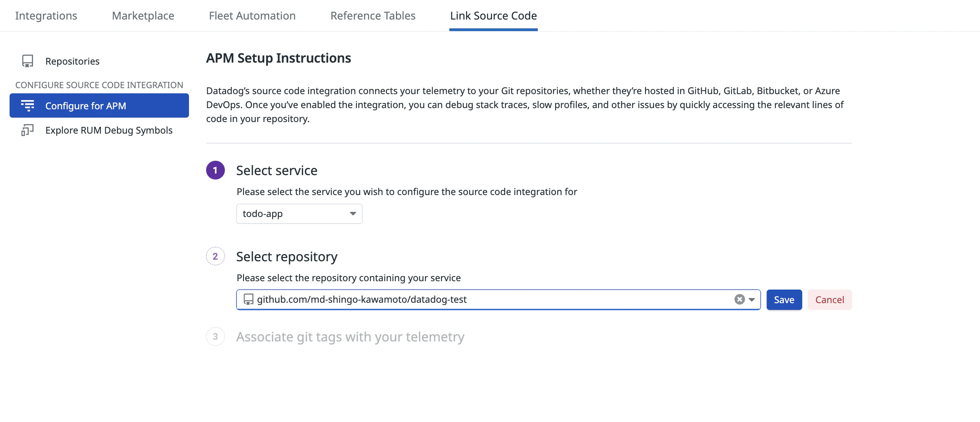The image size is (980, 422).
Task: Click the Configure for APM icon
Action: [x=28, y=106]
